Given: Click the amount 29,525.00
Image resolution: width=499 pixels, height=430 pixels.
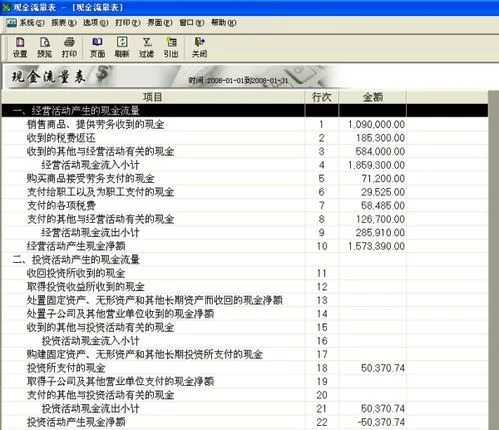Looking at the screenshot, I should [383, 192].
